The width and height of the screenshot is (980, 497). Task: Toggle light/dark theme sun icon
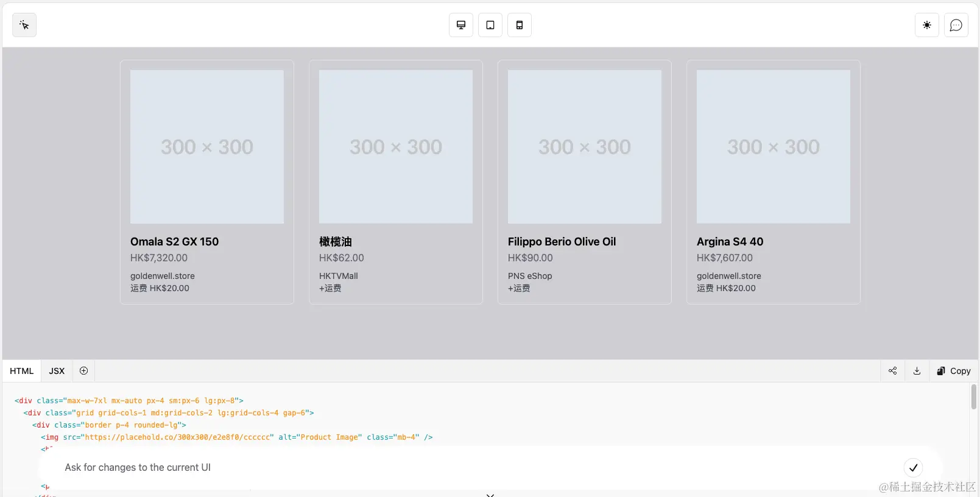pos(927,25)
